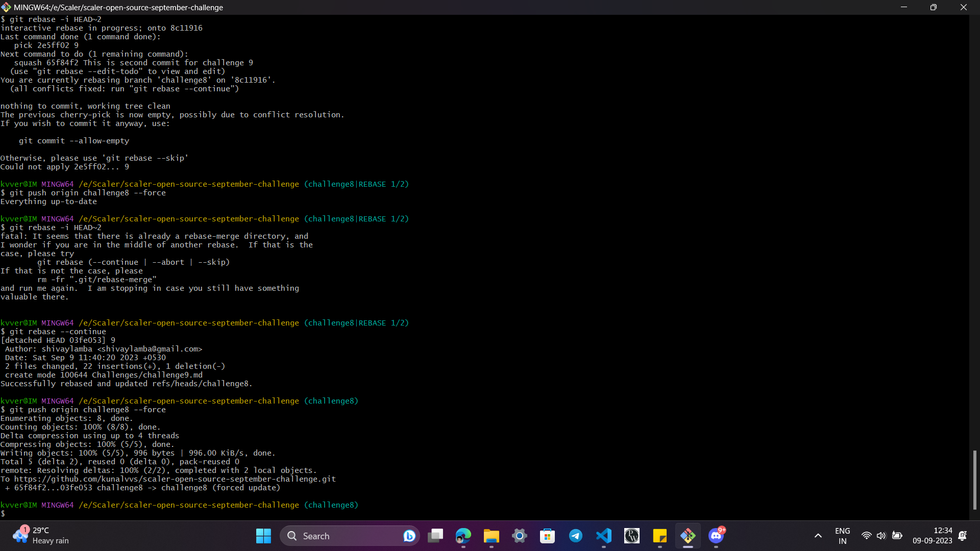Open the ENG IN language switcher
The width and height of the screenshot is (980, 551).
843,535
